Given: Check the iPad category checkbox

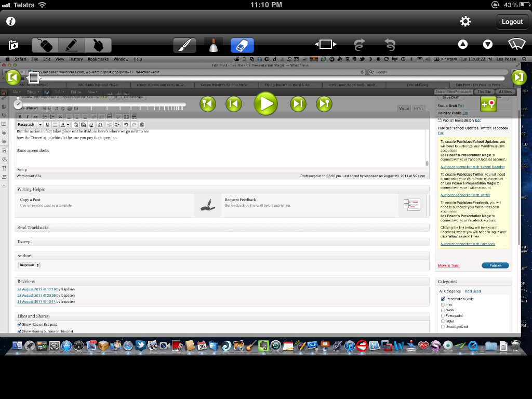Looking at the screenshot, I should click(x=443, y=304).
